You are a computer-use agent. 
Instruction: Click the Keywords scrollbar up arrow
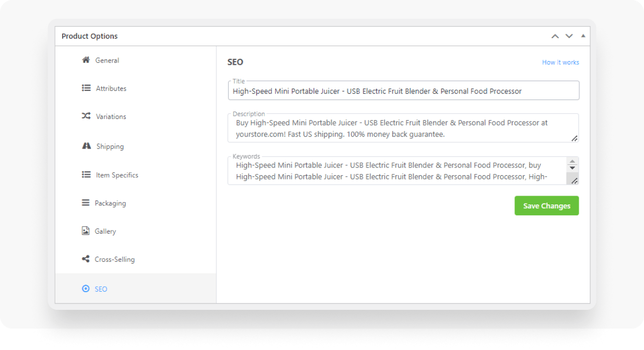[573, 160]
